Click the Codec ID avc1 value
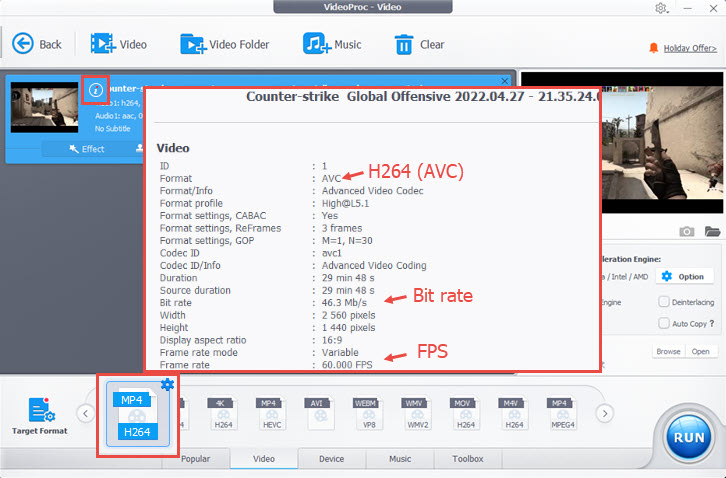Viewport: 726px width, 478px height. 332,253
